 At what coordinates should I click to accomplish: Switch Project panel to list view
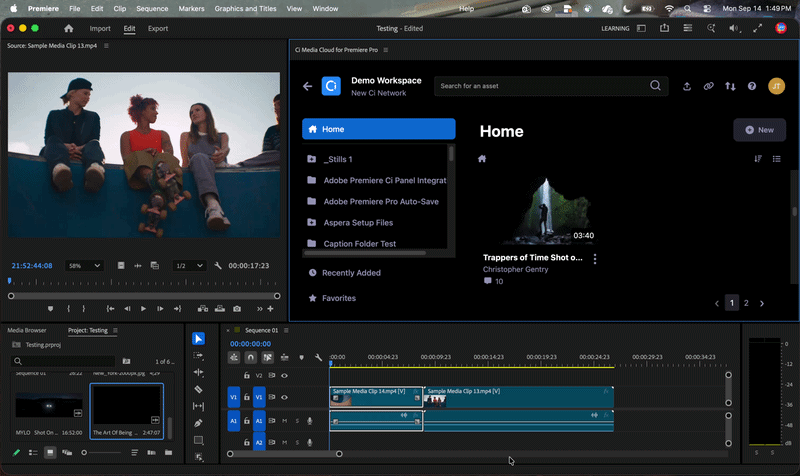(33, 453)
